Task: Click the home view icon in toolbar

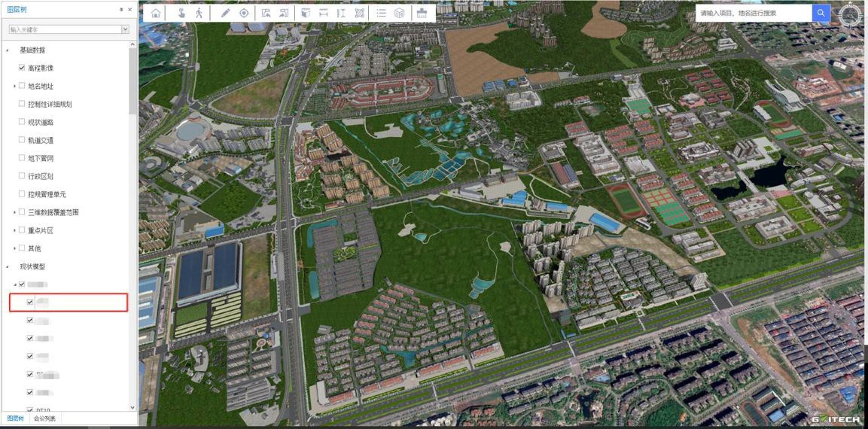Action: [156, 13]
